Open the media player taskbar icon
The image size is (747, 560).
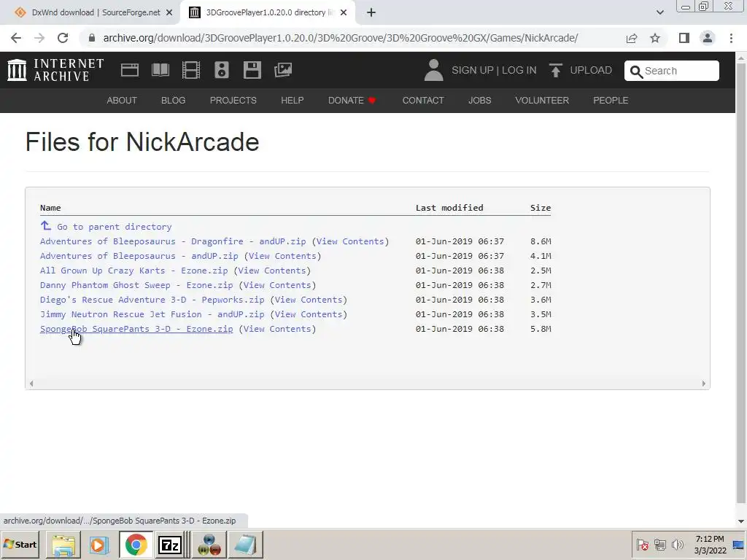point(99,545)
